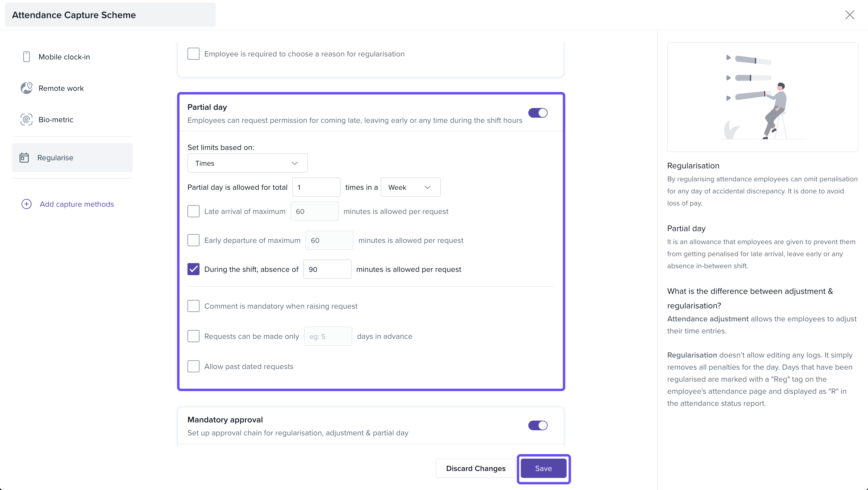This screenshot has height=490, width=868.
Task: Tick Comment is mandatory checkbox
Action: pos(193,306)
